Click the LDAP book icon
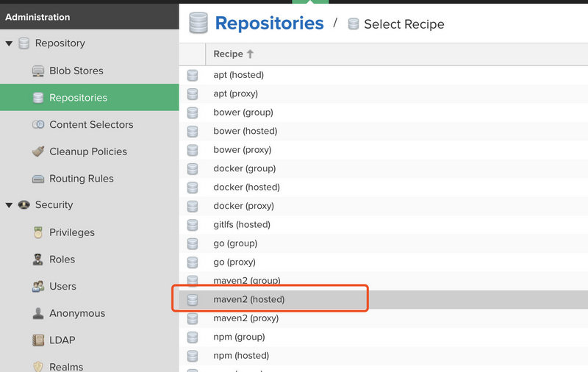The image size is (588, 372). coord(38,340)
